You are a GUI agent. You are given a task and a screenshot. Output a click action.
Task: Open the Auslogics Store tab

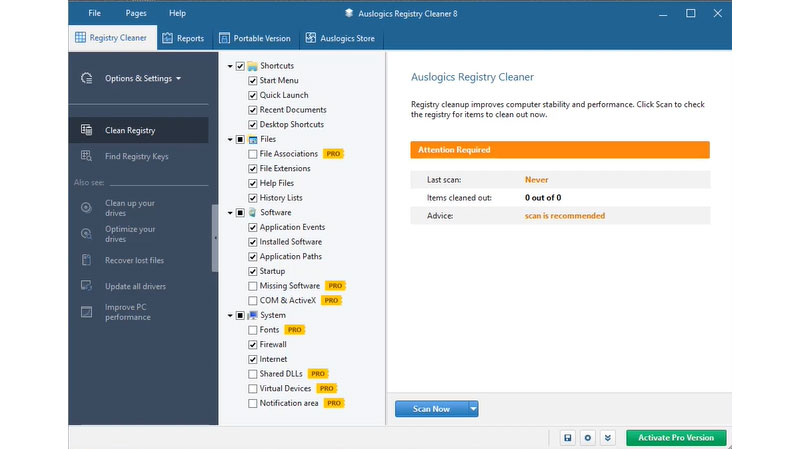coord(340,38)
